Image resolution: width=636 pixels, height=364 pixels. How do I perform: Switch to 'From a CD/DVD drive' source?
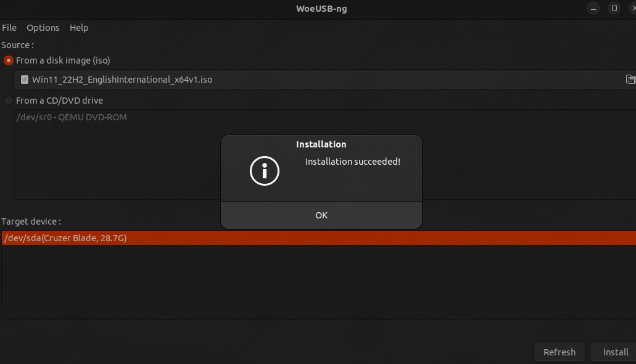click(x=8, y=100)
